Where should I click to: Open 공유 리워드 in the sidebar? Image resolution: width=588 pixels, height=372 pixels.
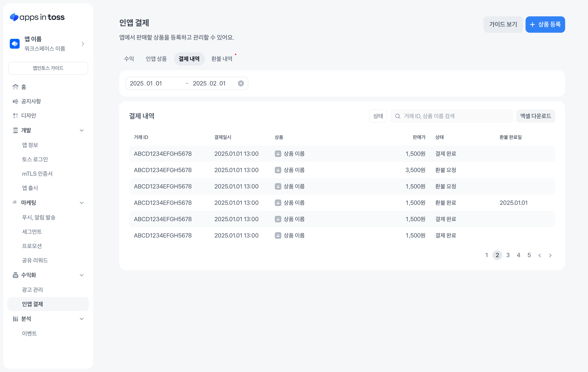tap(35, 260)
